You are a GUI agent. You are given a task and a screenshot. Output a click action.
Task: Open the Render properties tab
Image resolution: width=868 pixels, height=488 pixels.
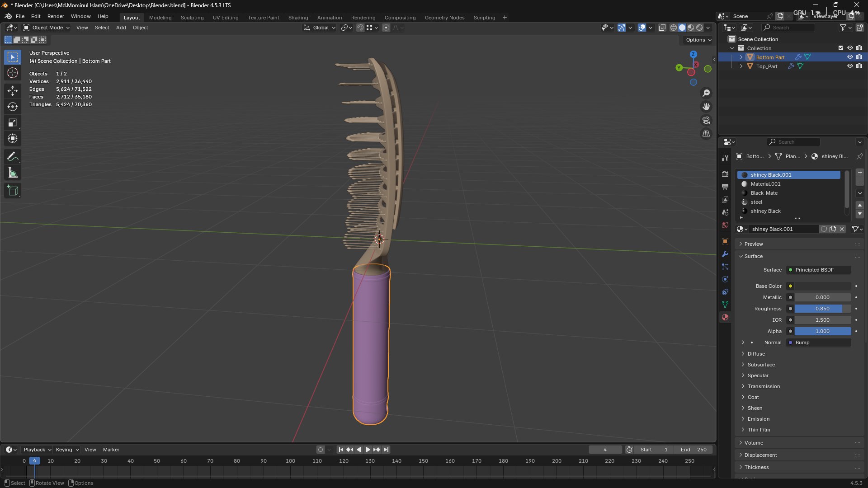[725, 174]
